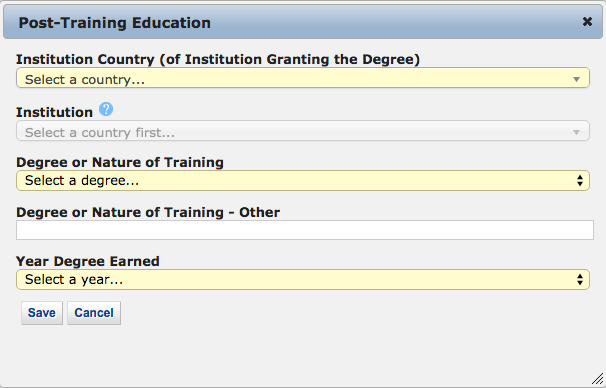Viewport: 606px width, 388px height.
Task: Click the arrow on Select a country field
Action: [x=576, y=79]
